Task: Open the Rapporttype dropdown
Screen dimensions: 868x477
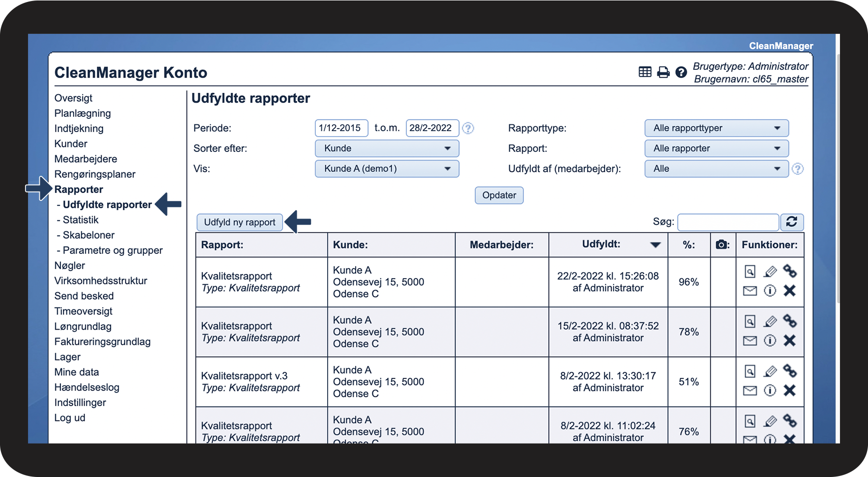Action: click(x=716, y=128)
